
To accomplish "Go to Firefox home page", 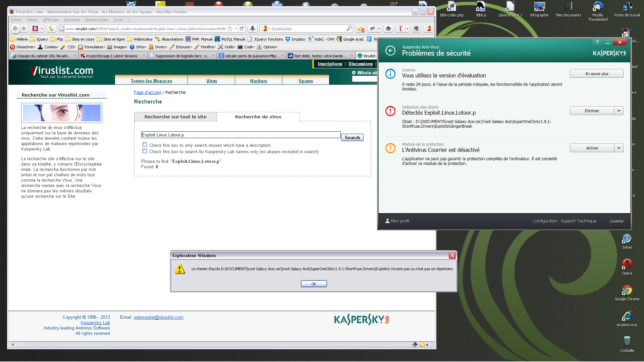I will (x=388, y=28).
